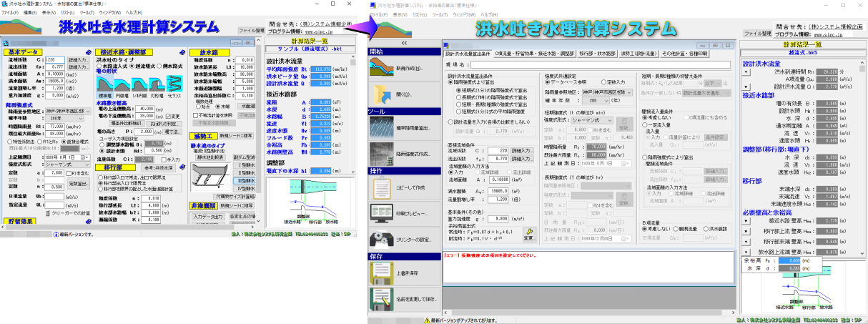The width and height of the screenshot is (868, 324).
Task: Click 入力データ出力 button in left window
Action: pos(207,216)
